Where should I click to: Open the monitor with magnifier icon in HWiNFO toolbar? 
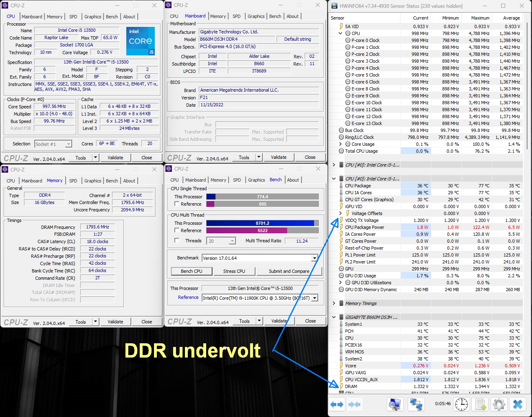[395, 404]
